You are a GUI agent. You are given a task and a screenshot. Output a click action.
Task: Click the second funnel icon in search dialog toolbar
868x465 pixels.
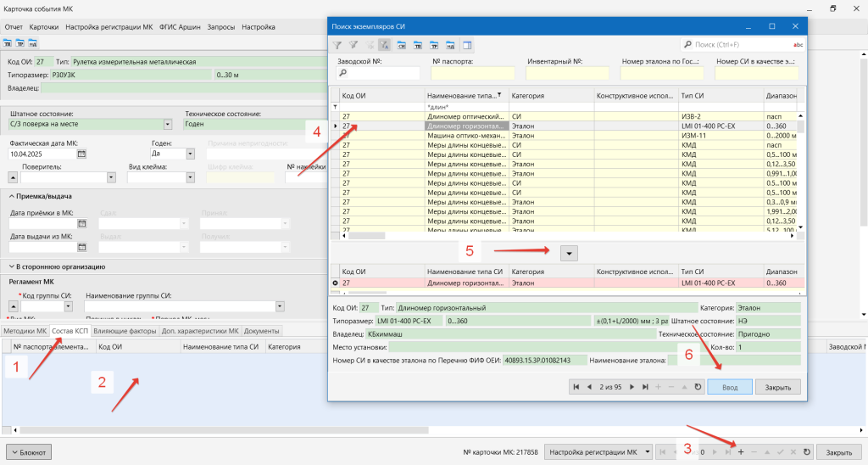(353, 46)
